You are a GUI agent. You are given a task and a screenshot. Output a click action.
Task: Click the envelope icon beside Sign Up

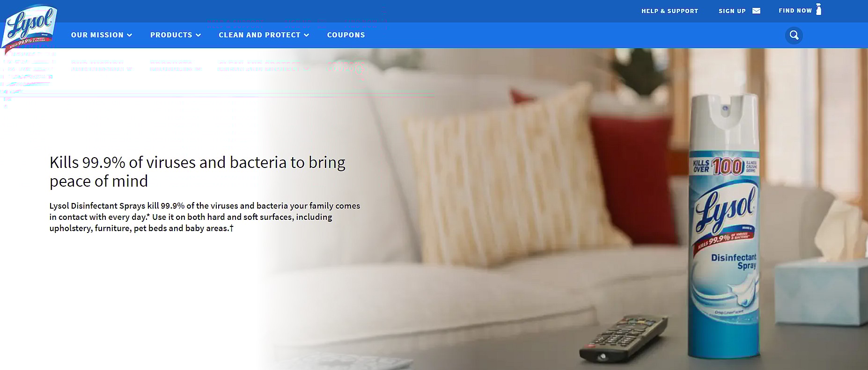point(756,11)
